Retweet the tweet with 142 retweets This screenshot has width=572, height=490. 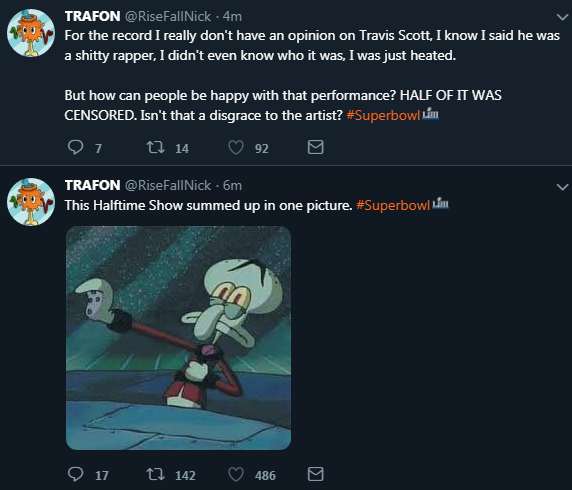tap(155, 474)
